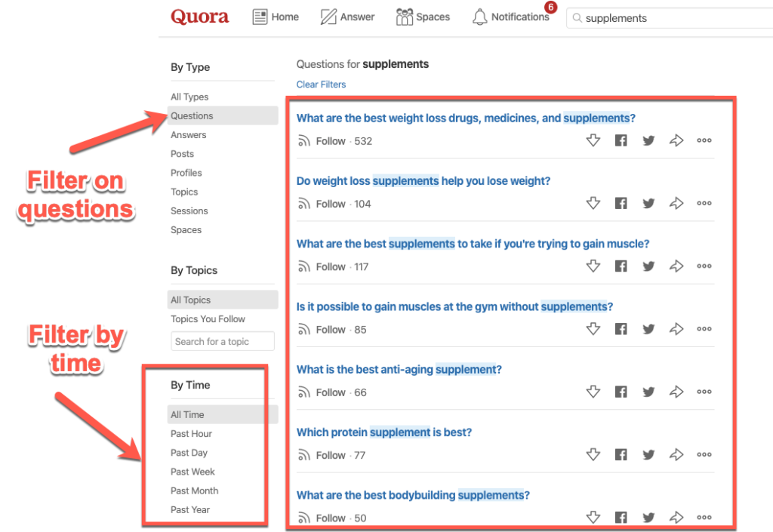Open 'Is it possible to gain muscles' question
This screenshot has width=773, height=532.
coord(454,307)
